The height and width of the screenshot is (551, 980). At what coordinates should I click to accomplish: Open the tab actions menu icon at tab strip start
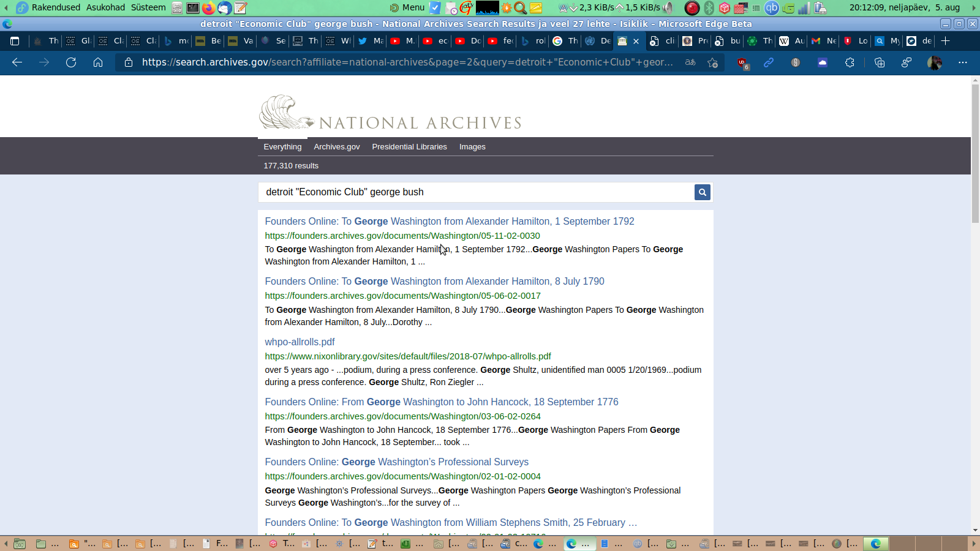pyautogui.click(x=15, y=41)
